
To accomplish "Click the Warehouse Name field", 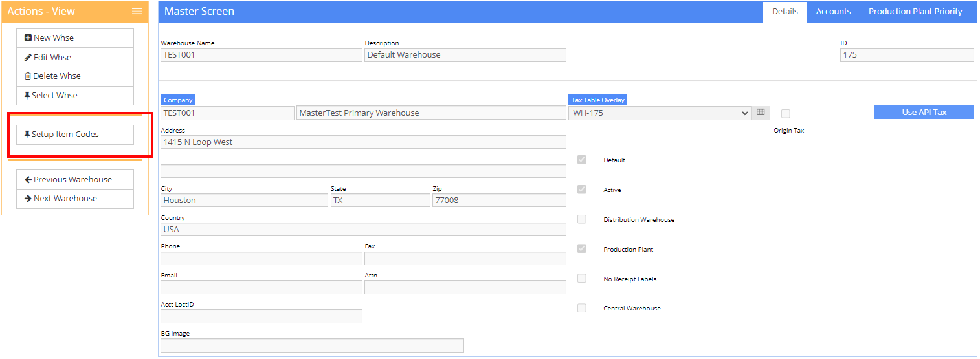I will click(262, 55).
